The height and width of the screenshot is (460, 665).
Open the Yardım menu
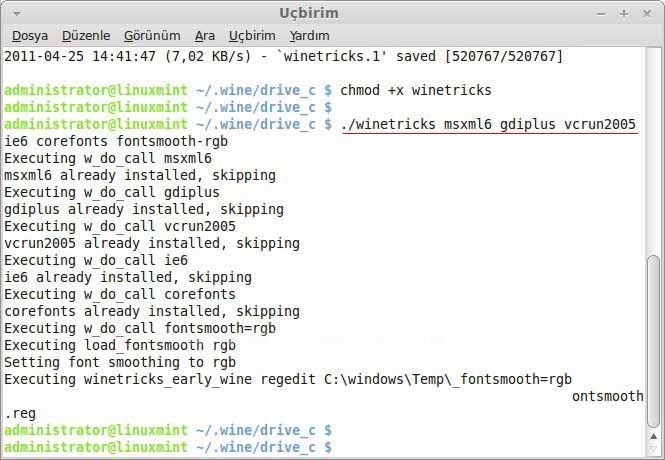point(309,35)
